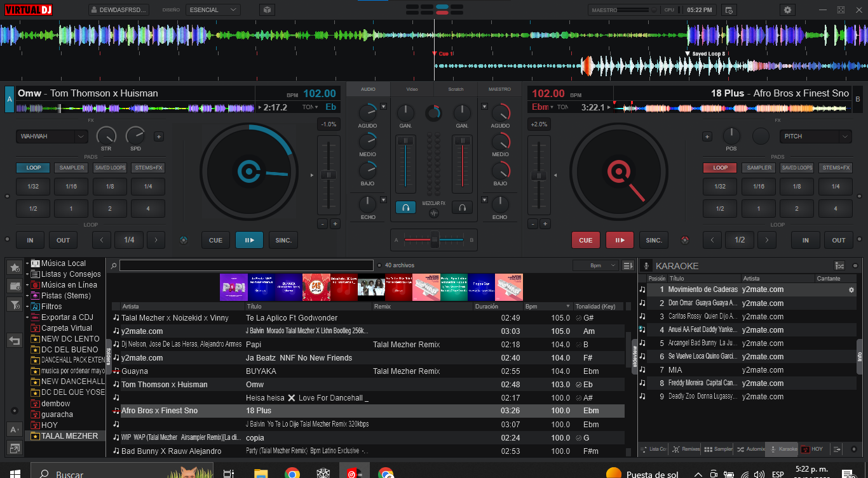The width and height of the screenshot is (868, 478).
Task: Click the file search input field
Action: click(x=246, y=265)
